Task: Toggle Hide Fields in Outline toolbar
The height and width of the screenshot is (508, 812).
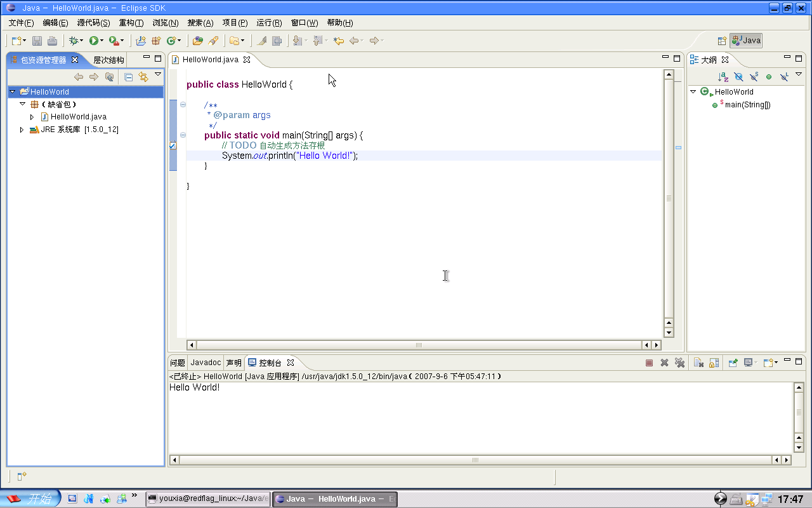Action: click(x=738, y=77)
